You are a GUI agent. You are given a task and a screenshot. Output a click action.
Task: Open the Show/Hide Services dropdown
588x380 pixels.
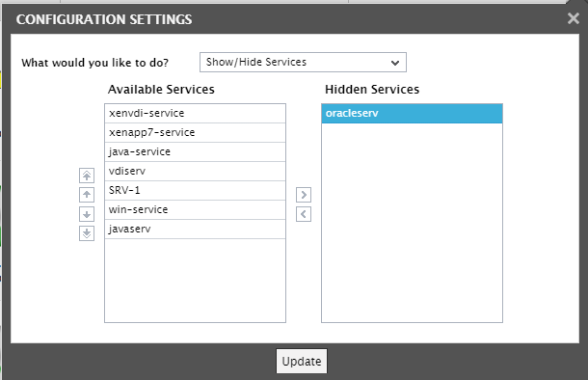(303, 63)
